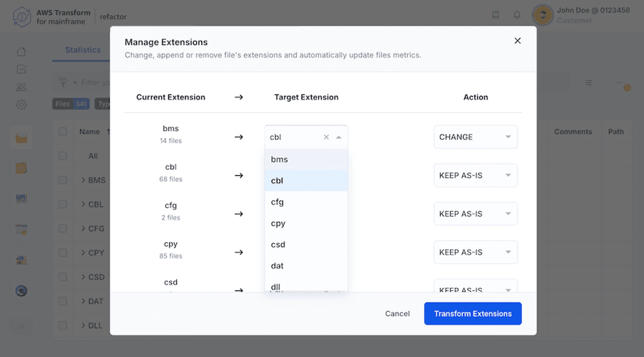644x357 pixels.
Task: Open the users group sidebar icon
Action: tap(21, 87)
